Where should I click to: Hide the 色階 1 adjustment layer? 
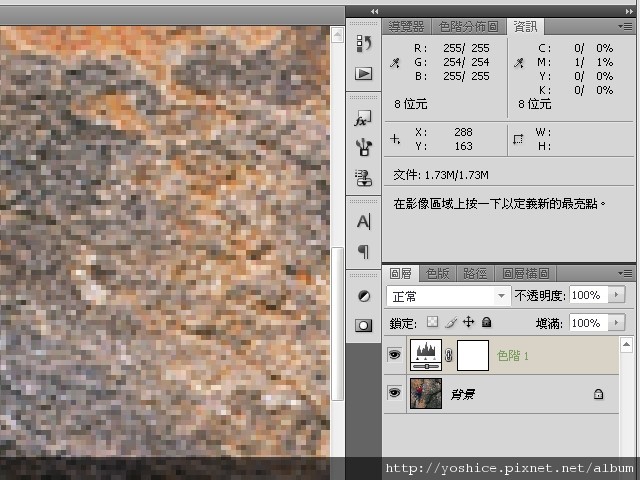(x=394, y=354)
